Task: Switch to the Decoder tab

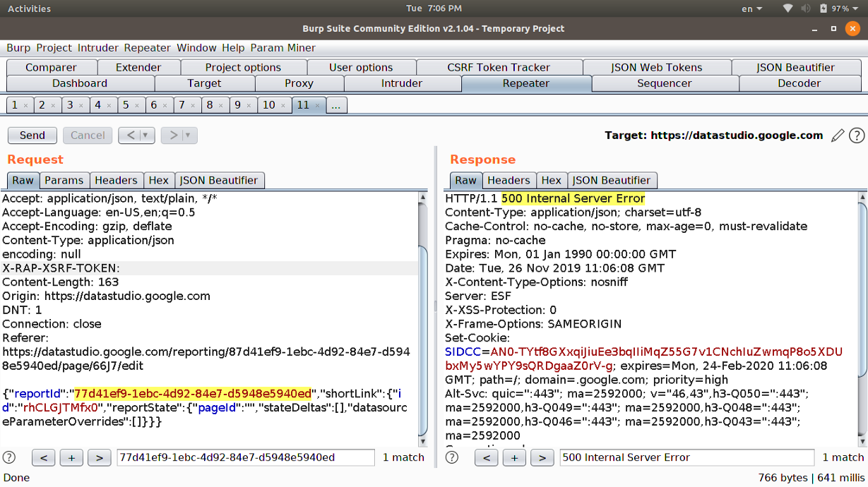Action: tap(799, 83)
